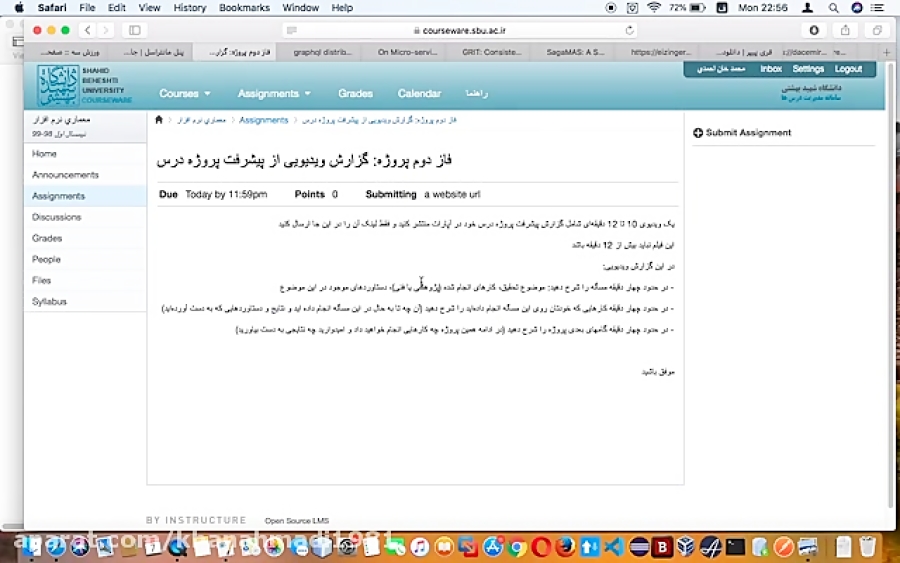Open the Safari share button
Screen dimensions: 900x563
tap(845, 30)
